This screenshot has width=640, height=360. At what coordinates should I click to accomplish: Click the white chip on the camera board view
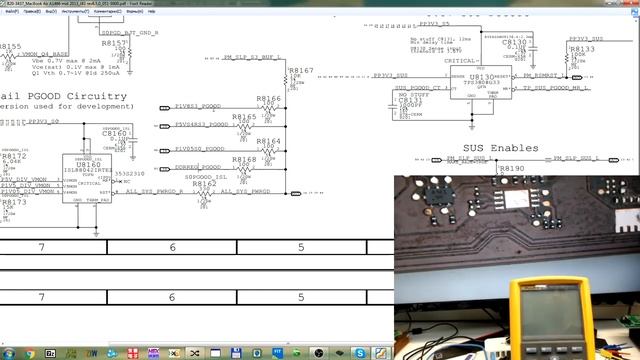516,200
